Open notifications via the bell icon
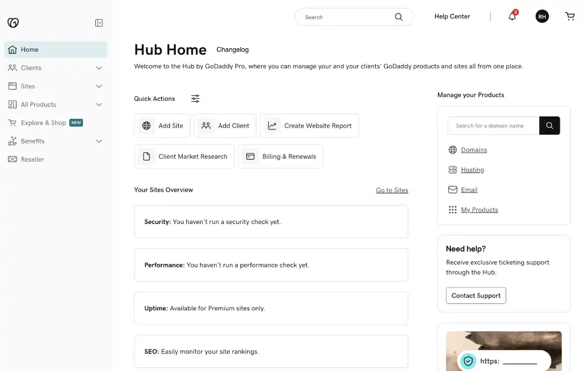The height and width of the screenshot is (371, 588). 511,16
